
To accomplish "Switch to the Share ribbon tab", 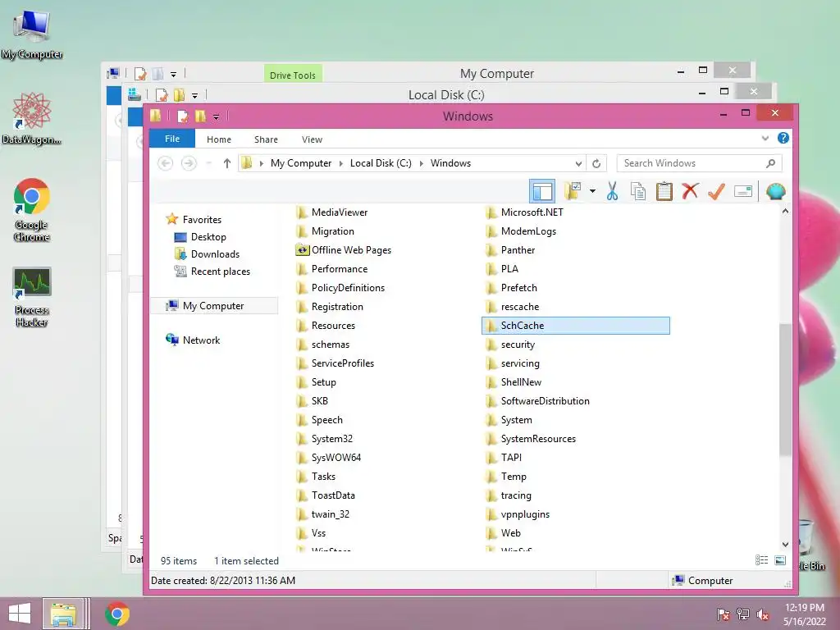I will click(266, 139).
